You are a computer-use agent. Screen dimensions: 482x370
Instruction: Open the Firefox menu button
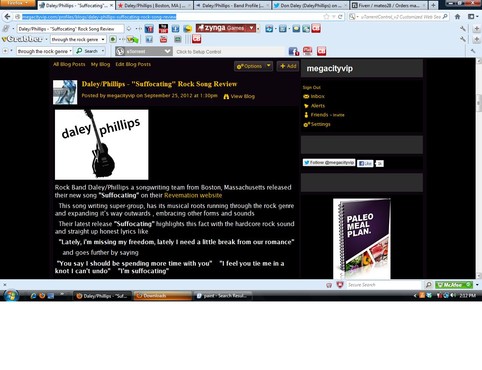(17, 3)
